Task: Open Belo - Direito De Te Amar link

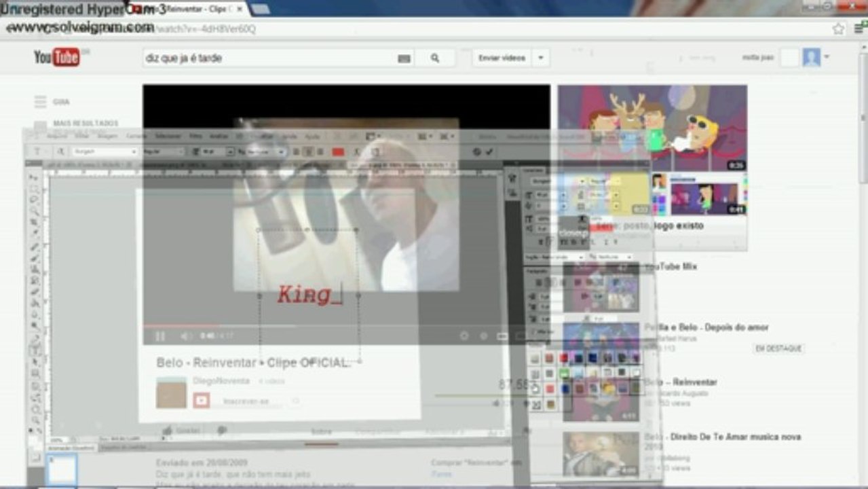Action: [x=723, y=441]
